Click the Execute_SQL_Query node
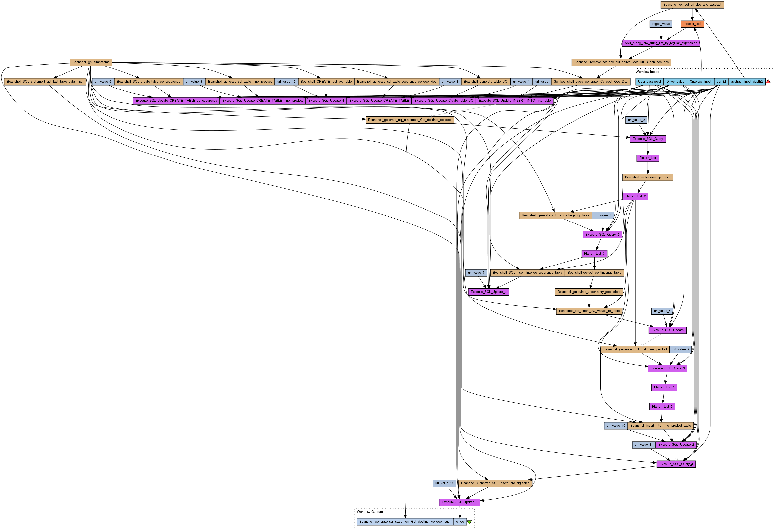The height and width of the screenshot is (532, 777). click(x=647, y=139)
